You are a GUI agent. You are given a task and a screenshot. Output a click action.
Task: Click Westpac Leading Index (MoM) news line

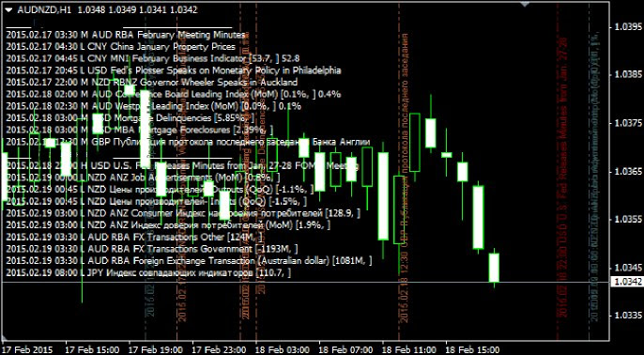tap(154, 106)
